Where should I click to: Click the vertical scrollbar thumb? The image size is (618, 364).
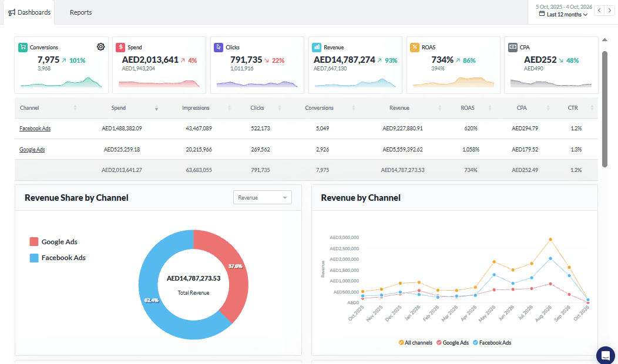(x=604, y=109)
